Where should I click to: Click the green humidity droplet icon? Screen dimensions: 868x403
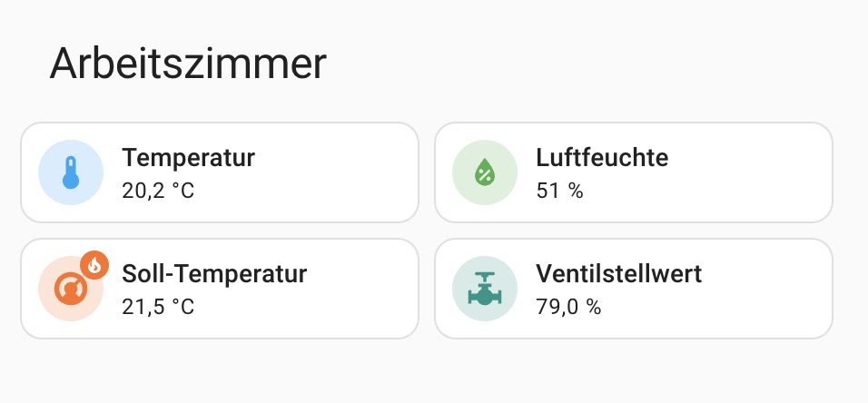pyautogui.click(x=485, y=172)
